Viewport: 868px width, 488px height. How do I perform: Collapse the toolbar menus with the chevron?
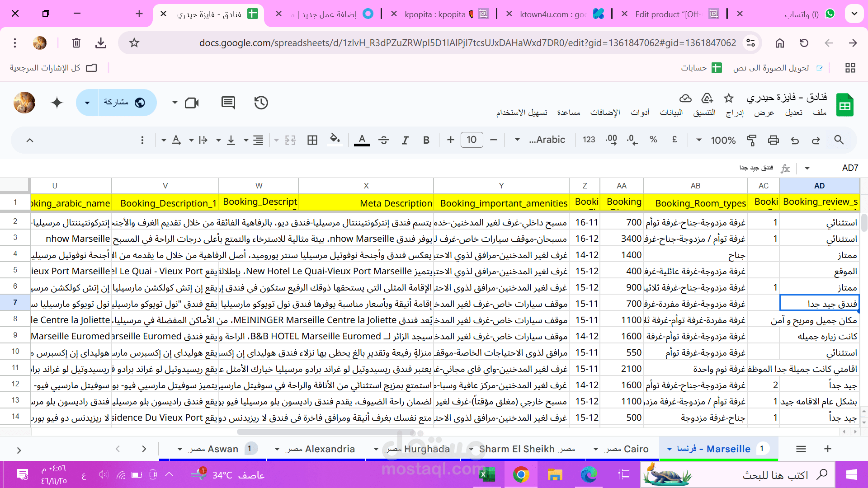point(30,140)
